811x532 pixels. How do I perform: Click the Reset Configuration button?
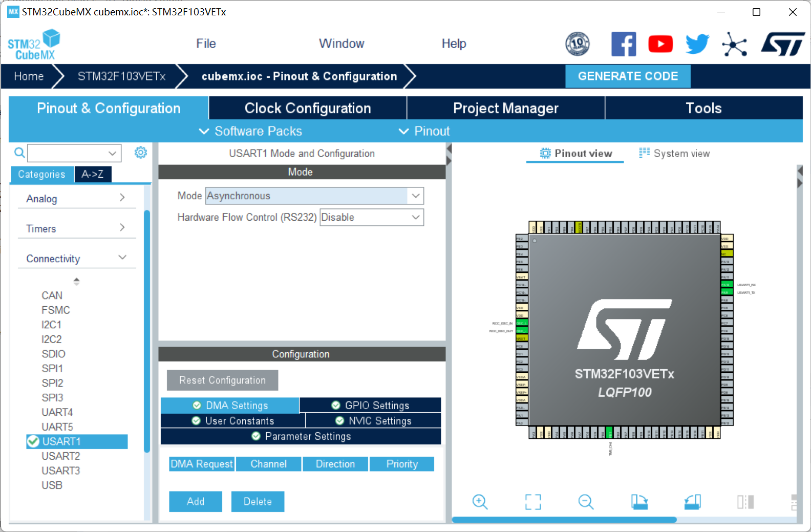click(x=223, y=380)
